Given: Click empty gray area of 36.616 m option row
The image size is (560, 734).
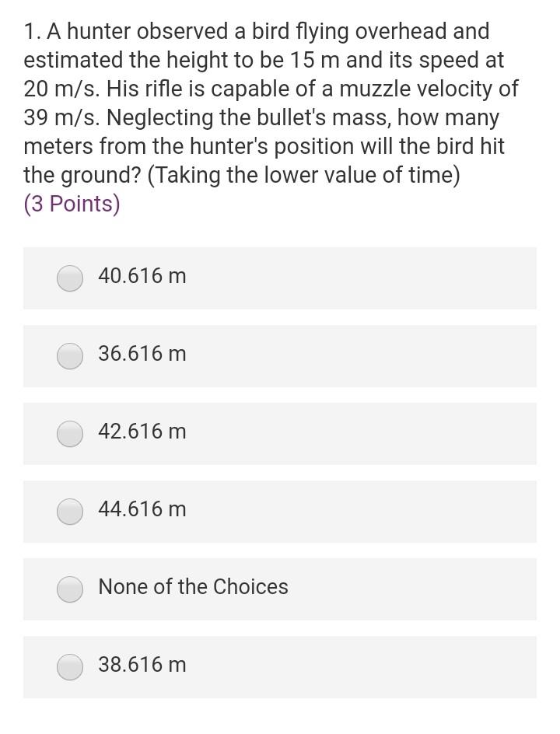Looking at the screenshot, I should pyautogui.click(x=361, y=356).
